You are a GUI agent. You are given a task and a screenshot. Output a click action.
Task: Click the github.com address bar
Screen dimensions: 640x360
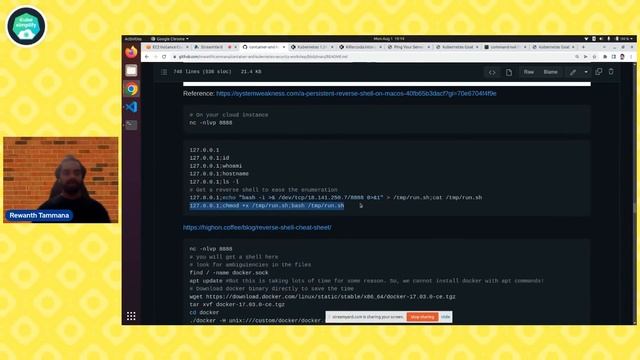coord(373,57)
